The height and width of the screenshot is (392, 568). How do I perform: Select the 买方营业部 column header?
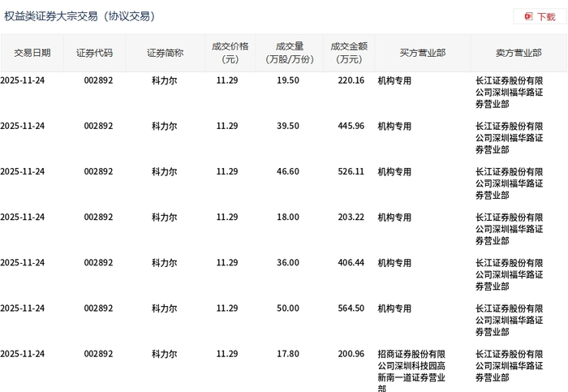[x=422, y=53]
